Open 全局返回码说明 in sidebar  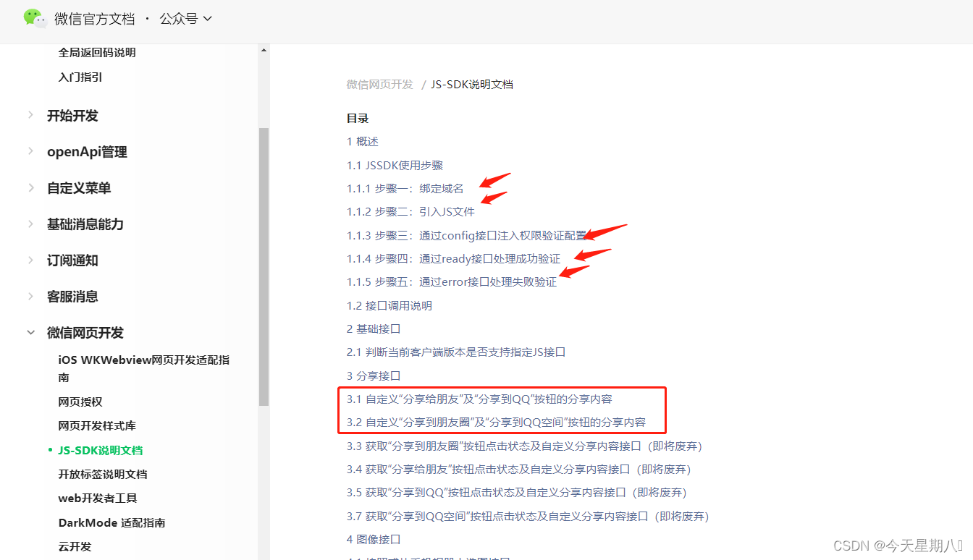coord(97,53)
